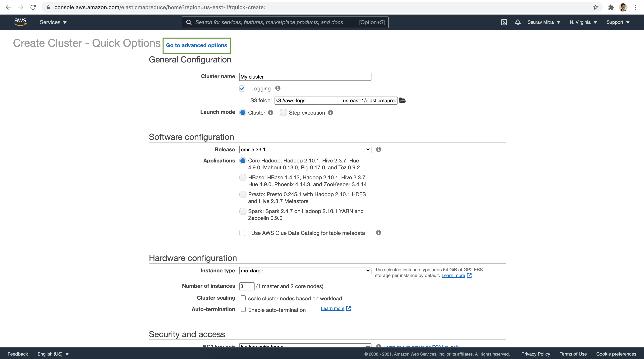This screenshot has width=644, height=359.
Task: Click the site lock icon in address bar
Action: 48,7
